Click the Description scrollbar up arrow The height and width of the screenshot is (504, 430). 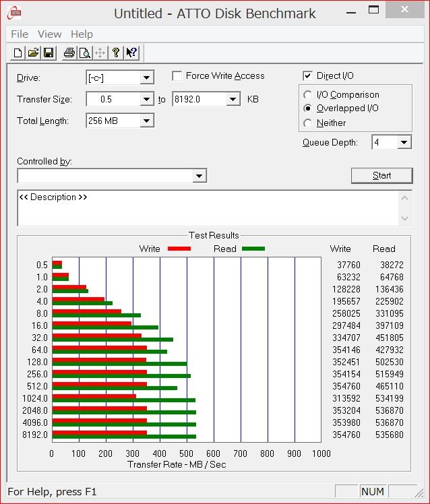pyautogui.click(x=405, y=198)
